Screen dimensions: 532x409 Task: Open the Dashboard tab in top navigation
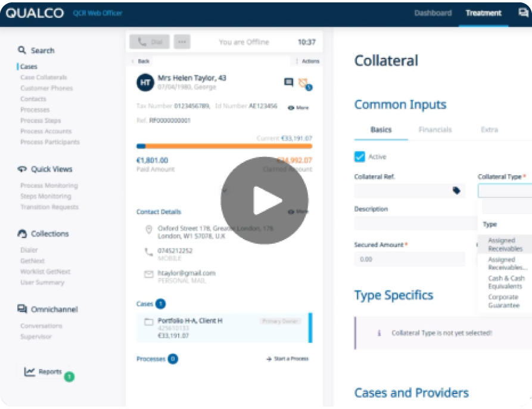[x=433, y=13]
